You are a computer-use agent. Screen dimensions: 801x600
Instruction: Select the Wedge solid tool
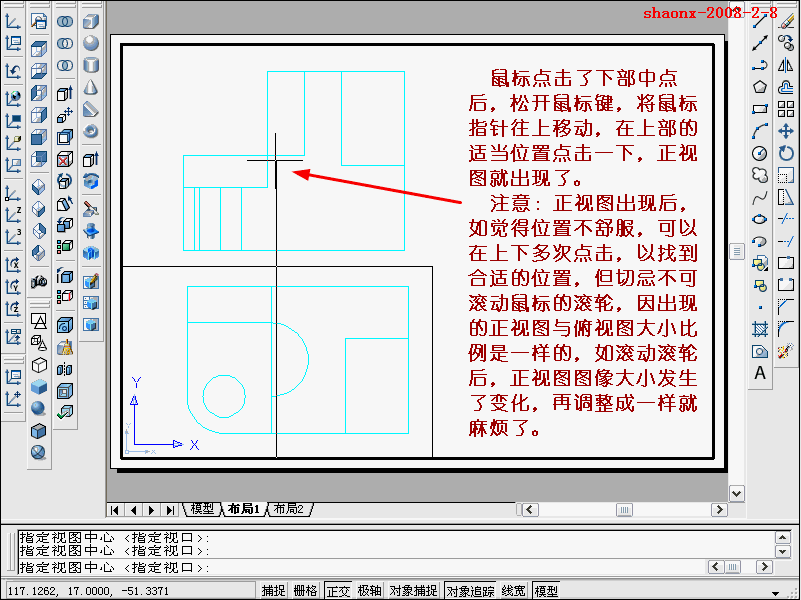[91, 109]
